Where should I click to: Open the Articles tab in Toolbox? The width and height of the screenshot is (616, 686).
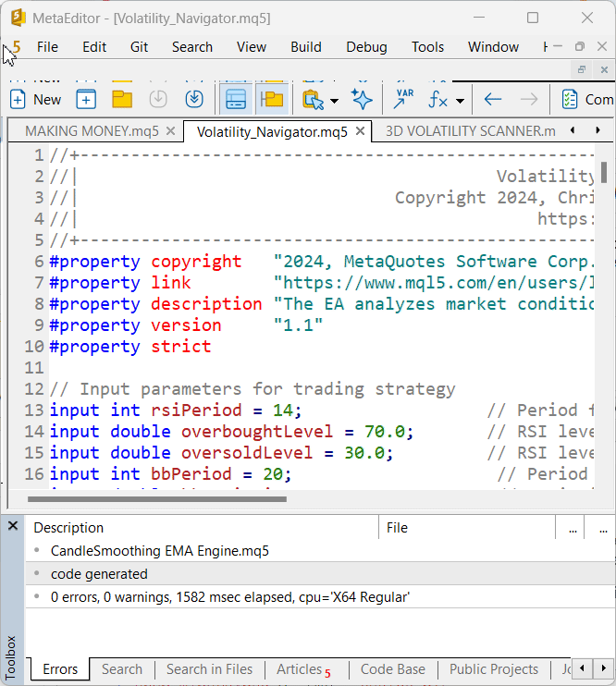click(x=300, y=669)
